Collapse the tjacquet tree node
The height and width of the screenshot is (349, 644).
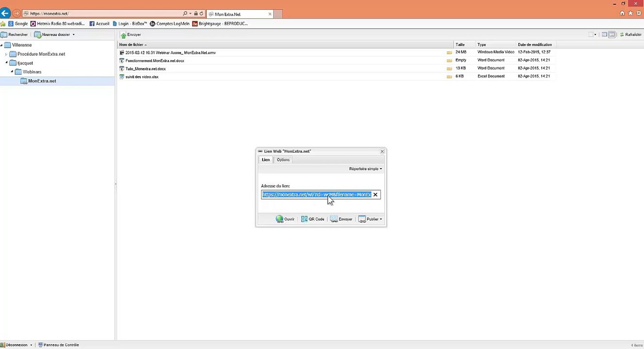point(7,63)
